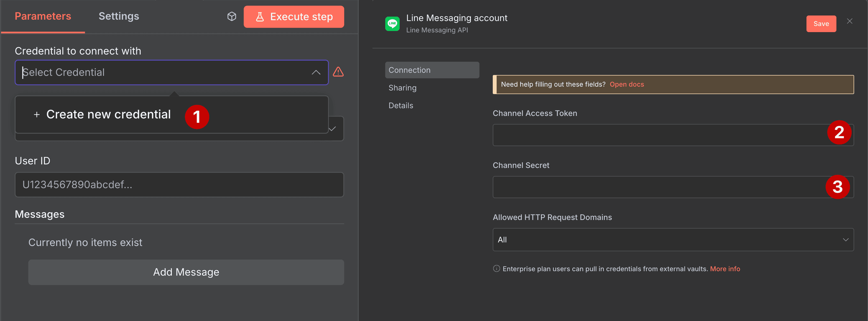
Task: Expand the dropdown below the Create new credential popup
Action: coord(332,128)
